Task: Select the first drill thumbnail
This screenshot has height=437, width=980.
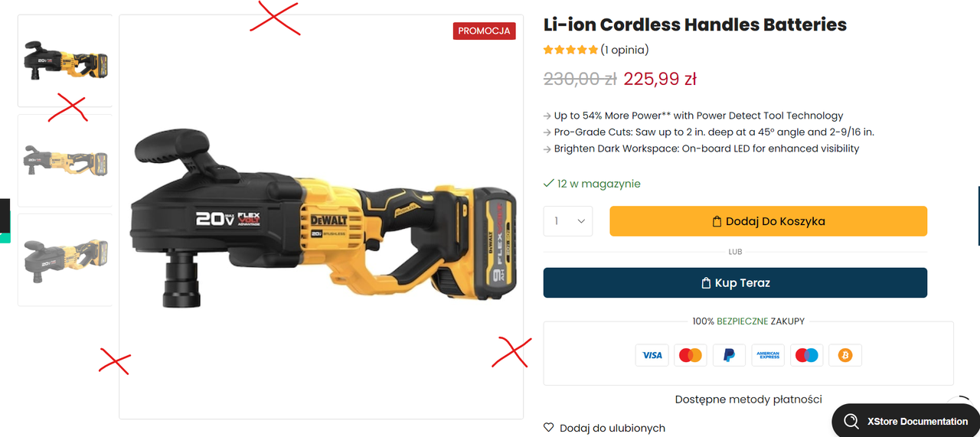Action: [x=65, y=61]
